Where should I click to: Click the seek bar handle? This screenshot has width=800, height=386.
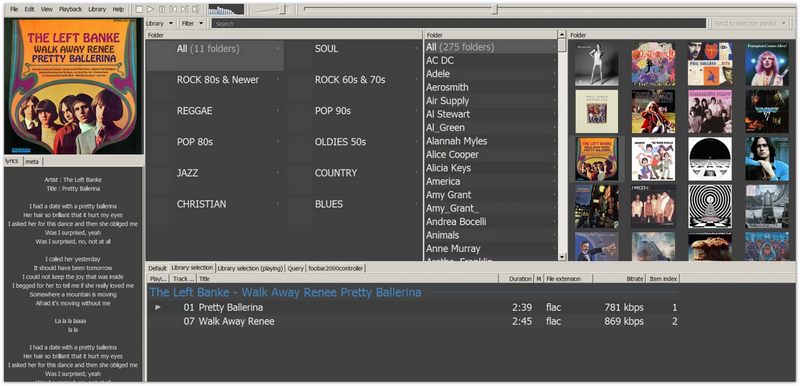(x=494, y=9)
